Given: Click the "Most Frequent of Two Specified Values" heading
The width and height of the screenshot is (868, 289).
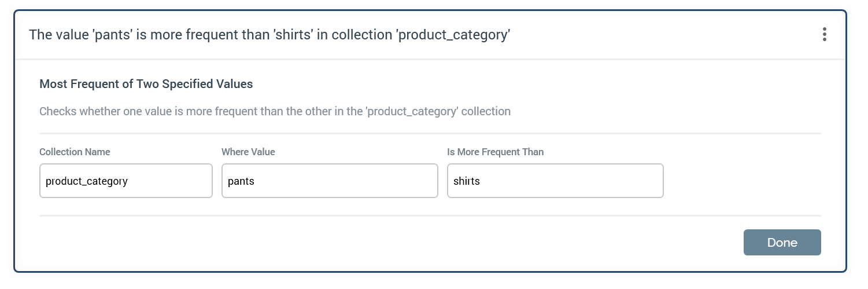Looking at the screenshot, I should (146, 84).
